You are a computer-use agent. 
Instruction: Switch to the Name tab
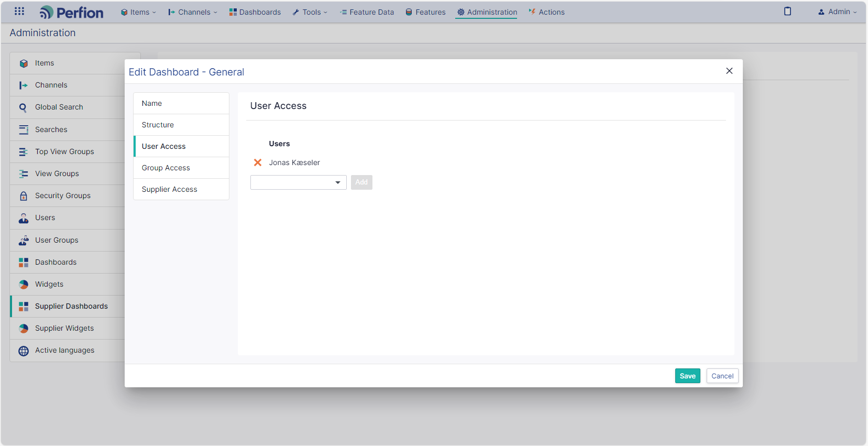point(181,103)
